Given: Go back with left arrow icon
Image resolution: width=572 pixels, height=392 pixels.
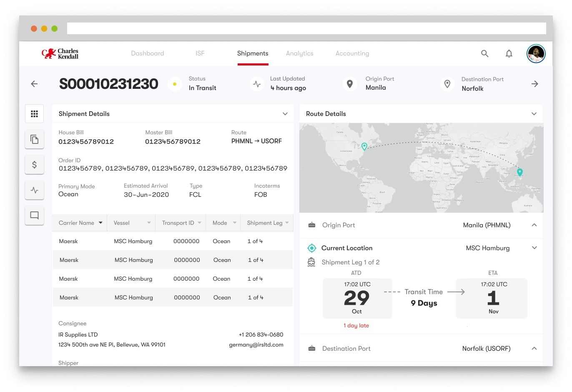Looking at the screenshot, I should [x=35, y=84].
